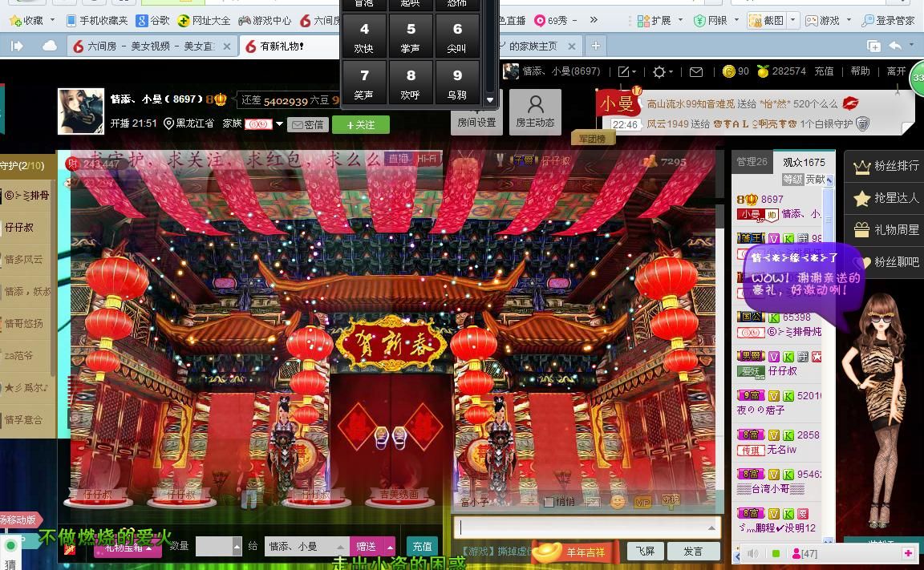
Task: Open 粉丝排行 fan ranking crown icon
Action: tap(885, 166)
